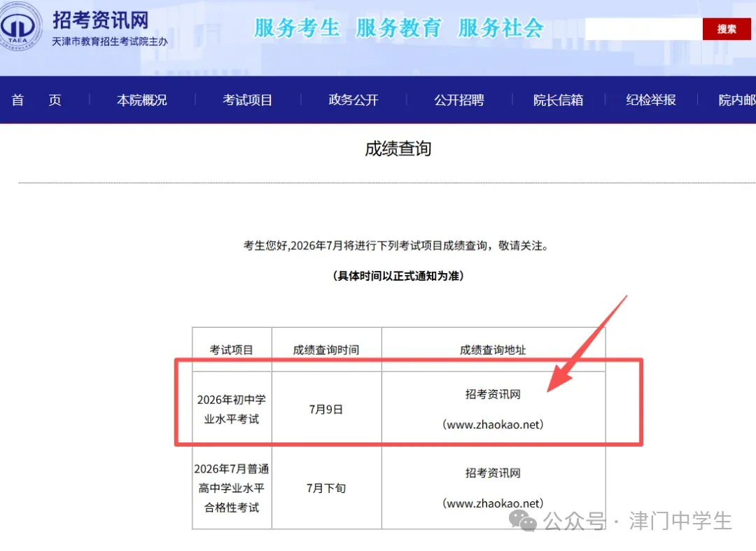Viewport: 756px width, 551px height.
Task: Click the red 搜索 button
Action: click(727, 29)
